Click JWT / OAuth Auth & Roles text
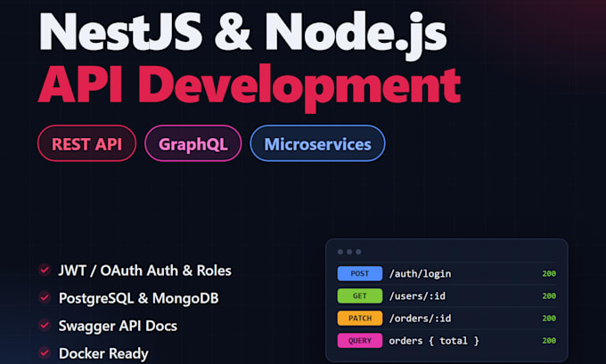The height and width of the screenshot is (364, 606). 145,271
